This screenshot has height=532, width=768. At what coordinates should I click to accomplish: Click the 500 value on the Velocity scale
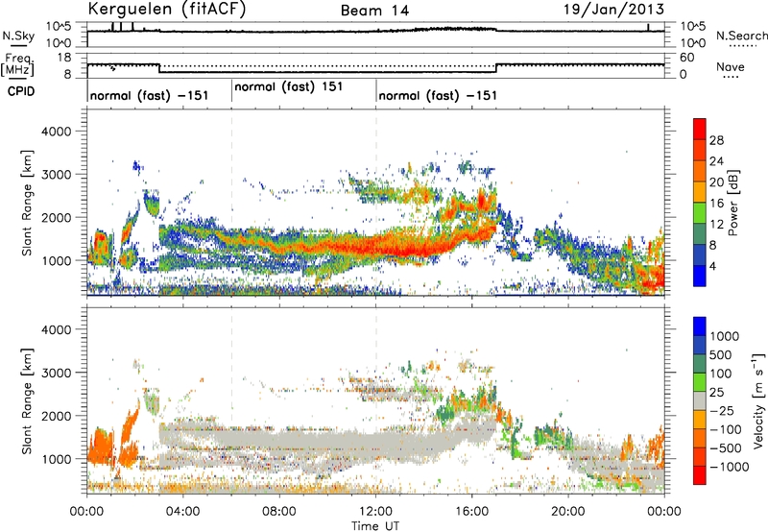pyautogui.click(x=722, y=354)
